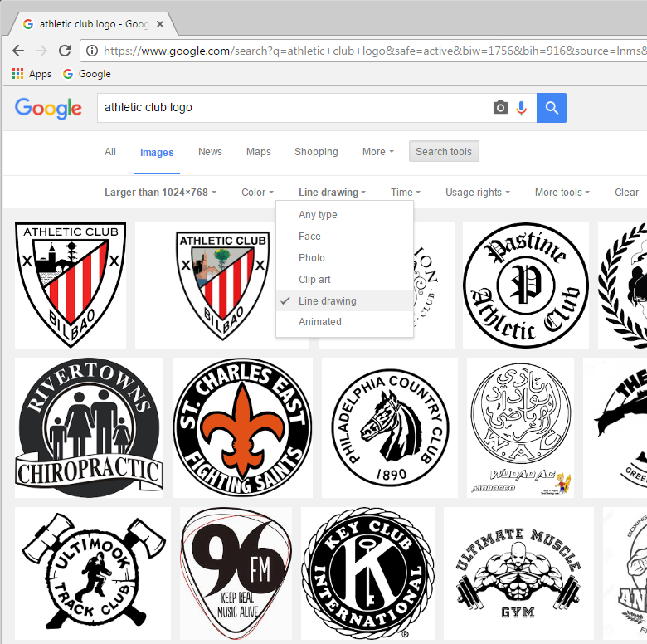Viewport: 647px width, 644px height.
Task: Expand the More dropdown
Action: (378, 152)
